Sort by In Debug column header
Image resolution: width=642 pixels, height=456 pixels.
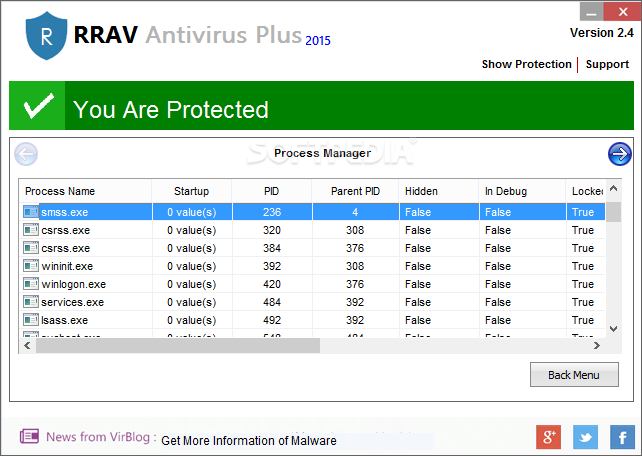tap(522, 191)
